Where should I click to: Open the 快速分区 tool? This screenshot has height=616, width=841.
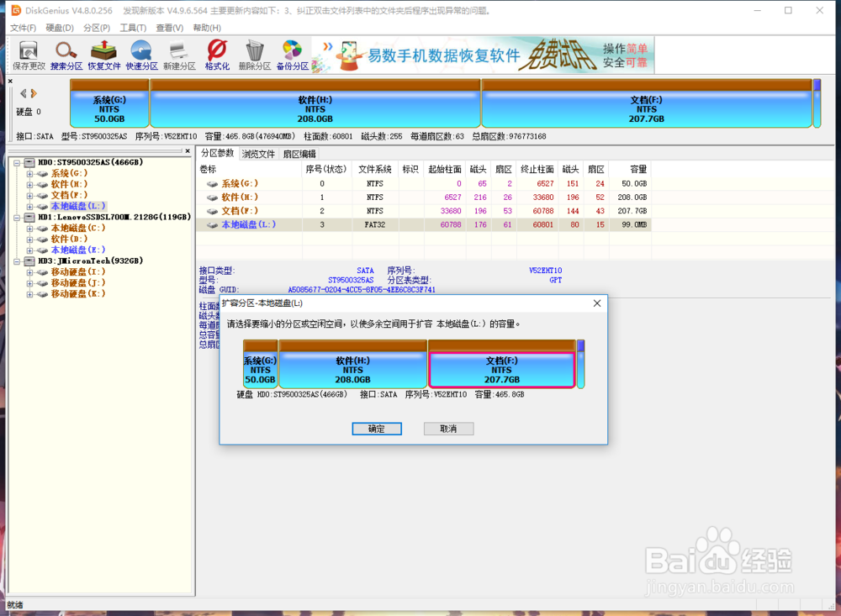tap(141, 55)
